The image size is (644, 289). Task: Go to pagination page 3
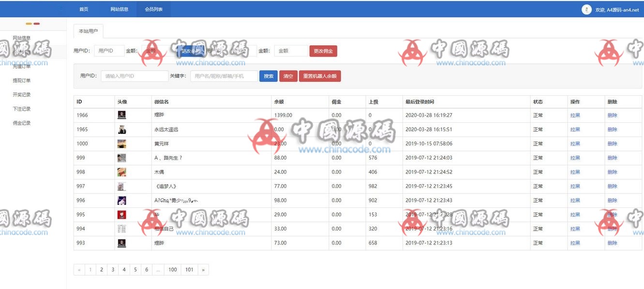tap(113, 270)
